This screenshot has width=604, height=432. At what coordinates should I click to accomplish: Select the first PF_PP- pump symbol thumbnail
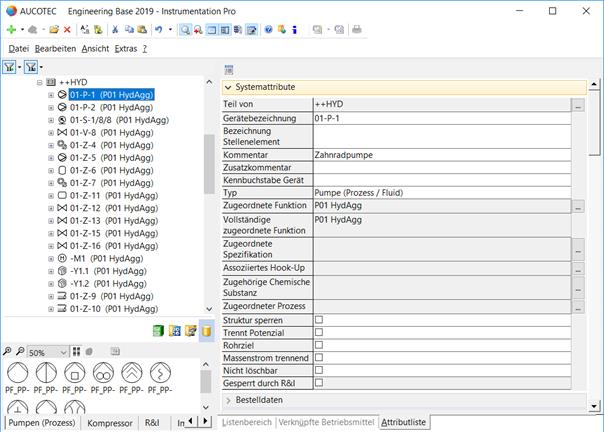click(x=18, y=373)
